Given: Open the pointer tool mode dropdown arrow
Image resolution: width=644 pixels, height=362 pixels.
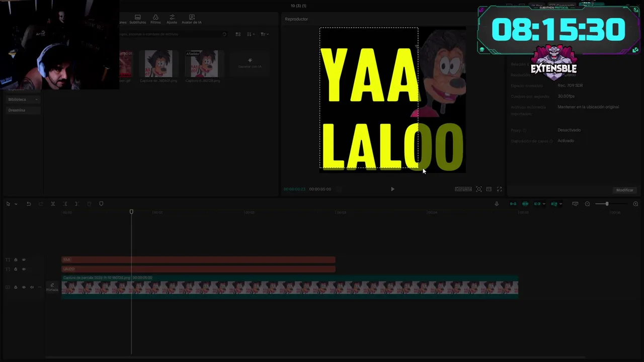Looking at the screenshot, I should [16, 204].
